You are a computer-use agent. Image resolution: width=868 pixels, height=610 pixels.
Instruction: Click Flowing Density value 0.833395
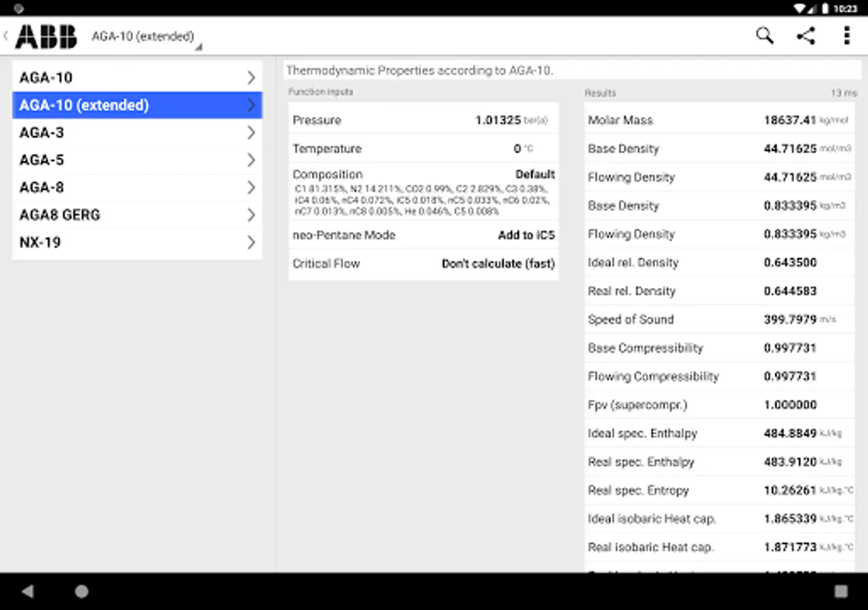[x=789, y=234]
